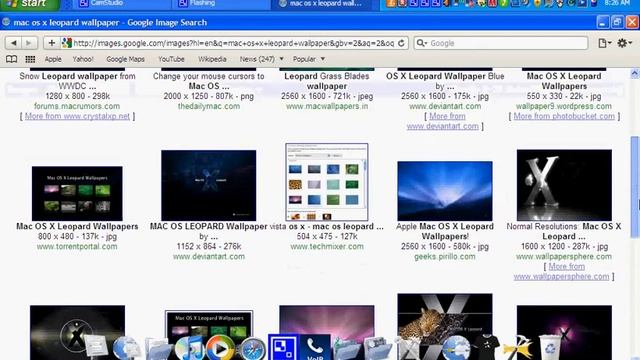Open Top Sites grid icon
The width and height of the screenshot is (640, 360).
coord(30,59)
